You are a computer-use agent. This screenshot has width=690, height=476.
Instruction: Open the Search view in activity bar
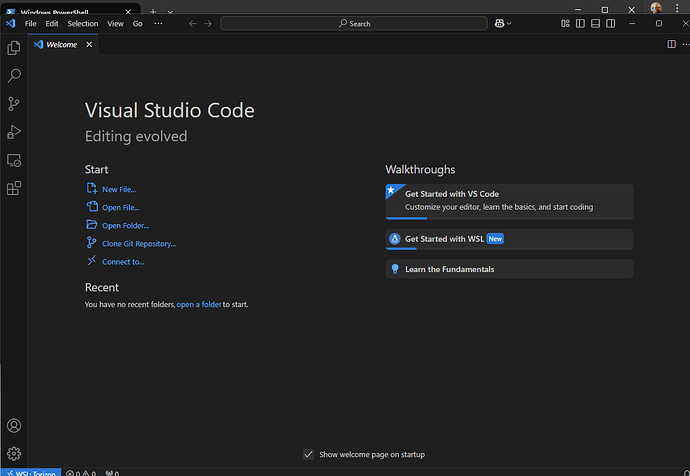[14, 75]
